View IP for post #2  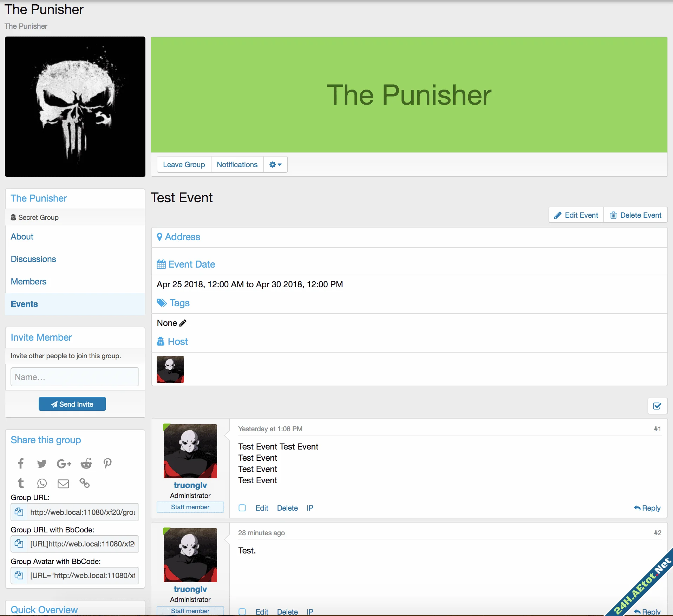pyautogui.click(x=310, y=612)
